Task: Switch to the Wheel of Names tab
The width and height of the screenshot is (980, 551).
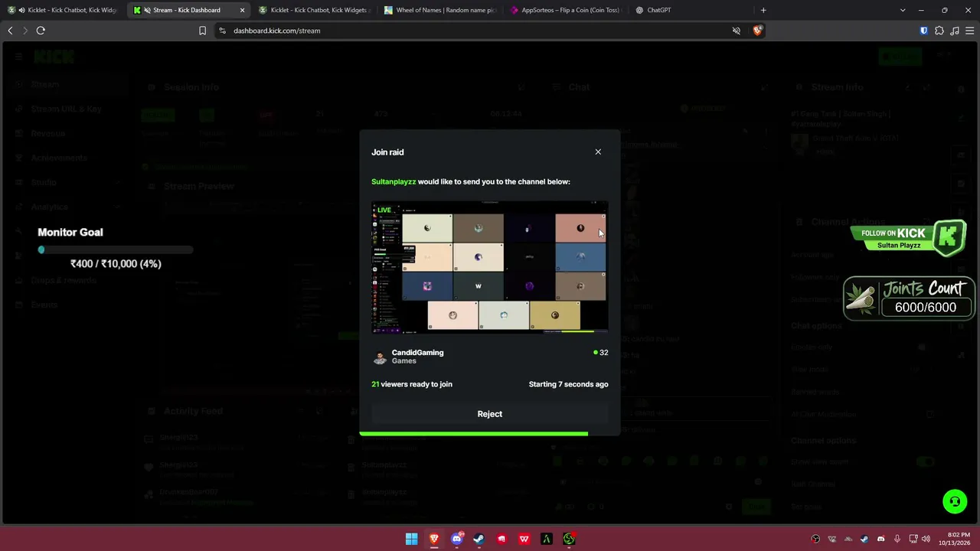Action: tap(440, 10)
